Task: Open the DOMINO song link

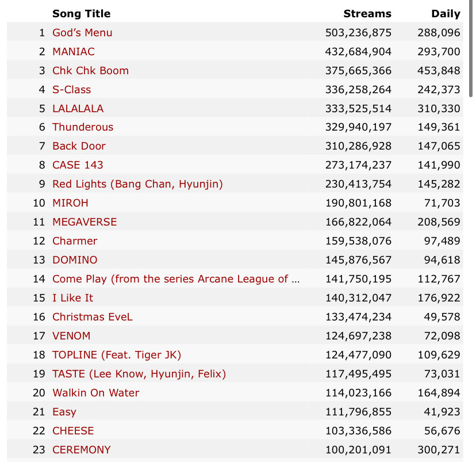Action: 75,260
